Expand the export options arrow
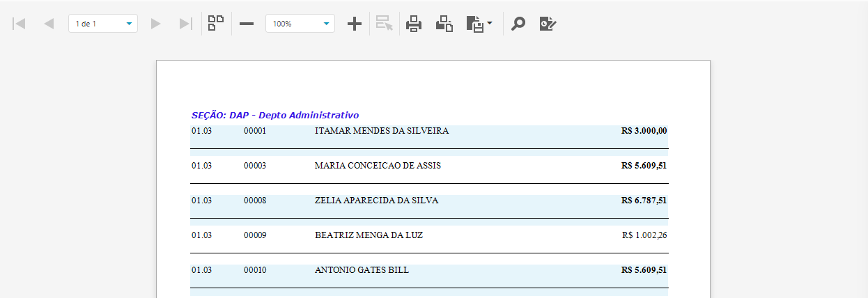This screenshot has width=868, height=298. (490, 24)
